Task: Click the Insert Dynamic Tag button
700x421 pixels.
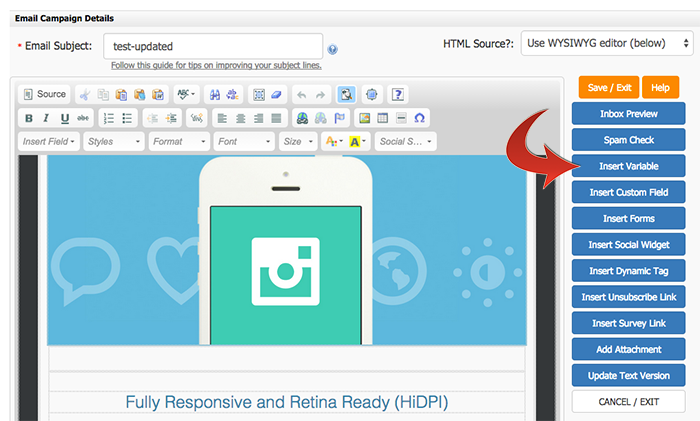Action: [629, 271]
